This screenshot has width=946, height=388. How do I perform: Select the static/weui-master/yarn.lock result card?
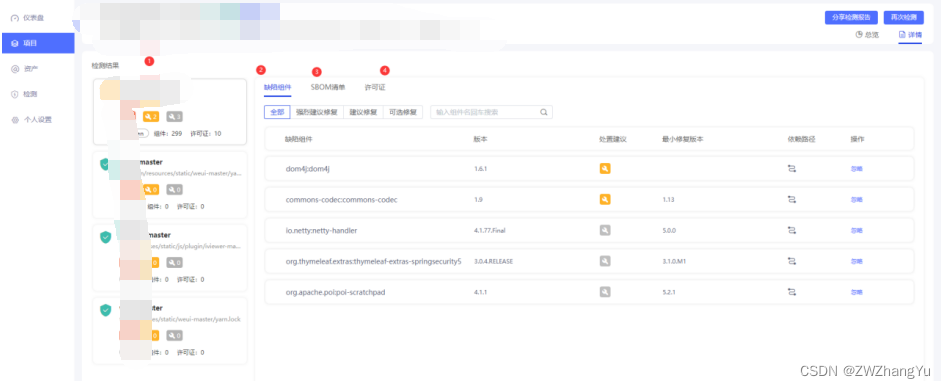170,331
